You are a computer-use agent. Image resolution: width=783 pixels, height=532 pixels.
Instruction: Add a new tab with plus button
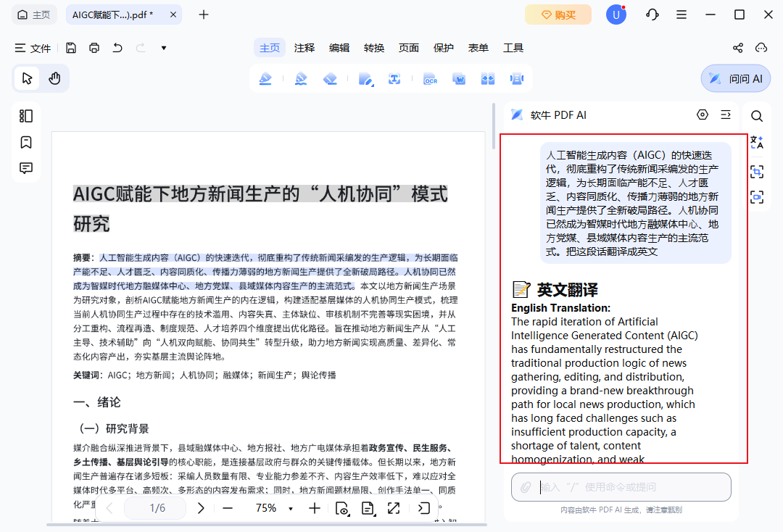(x=203, y=14)
